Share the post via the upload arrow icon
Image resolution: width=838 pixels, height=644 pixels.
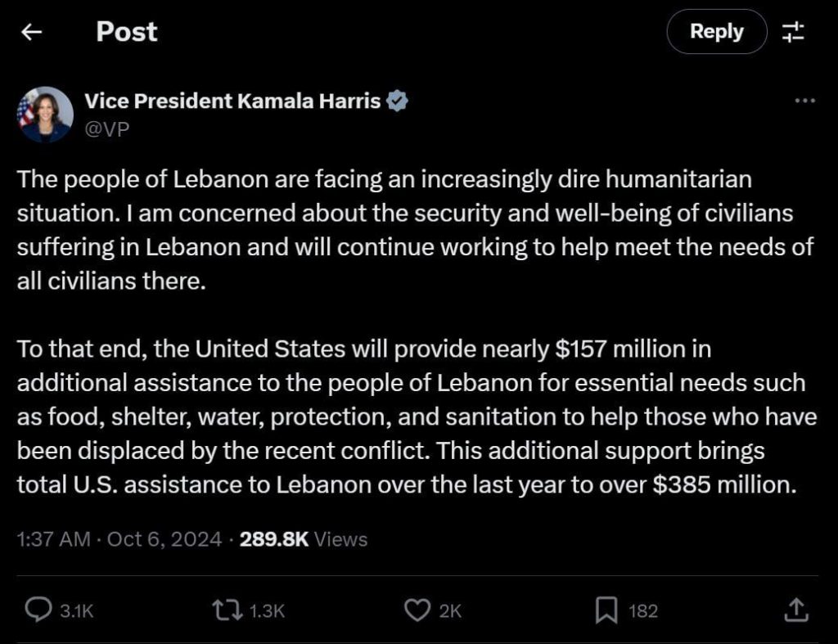click(797, 609)
